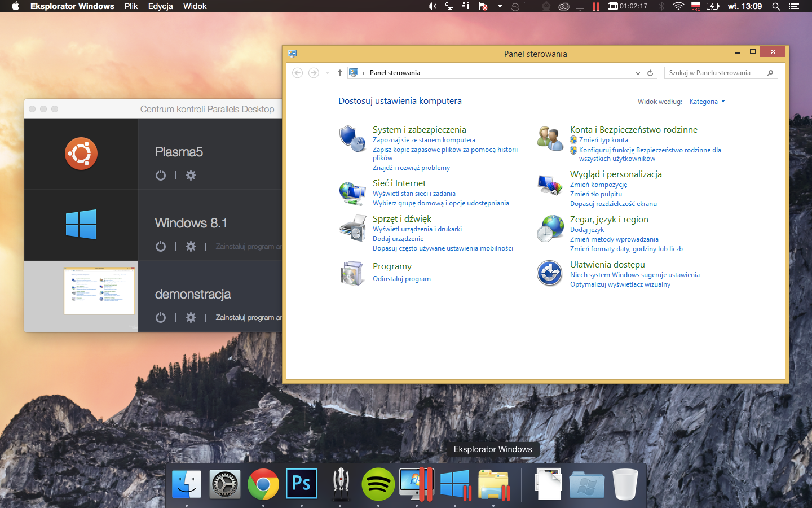
Task: Toggle power for Windows 8.1 virtual machine
Action: coord(161,247)
